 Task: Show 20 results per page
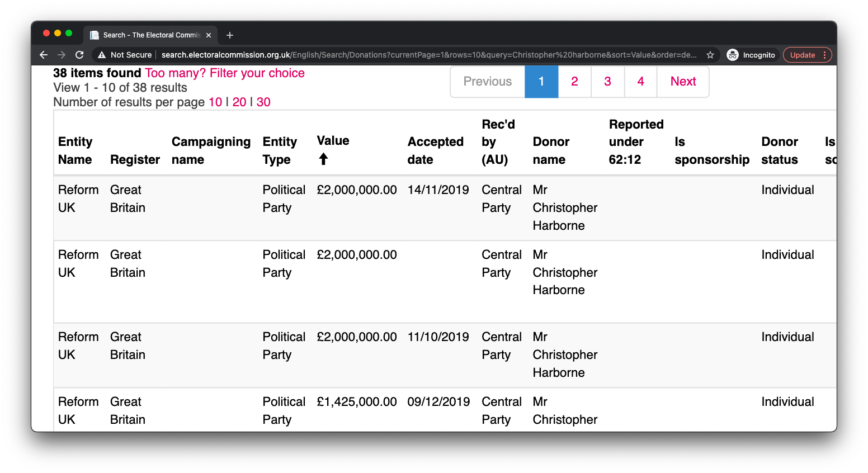[x=239, y=102]
